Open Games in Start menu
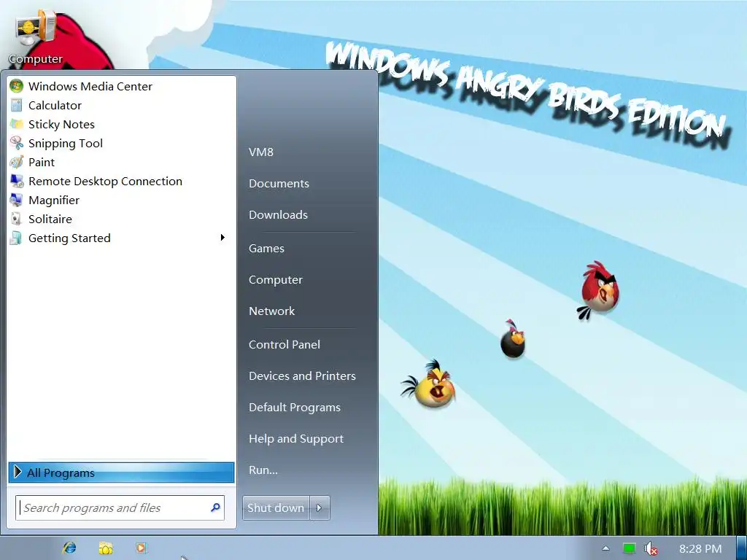The height and width of the screenshot is (560, 747). pyautogui.click(x=266, y=248)
